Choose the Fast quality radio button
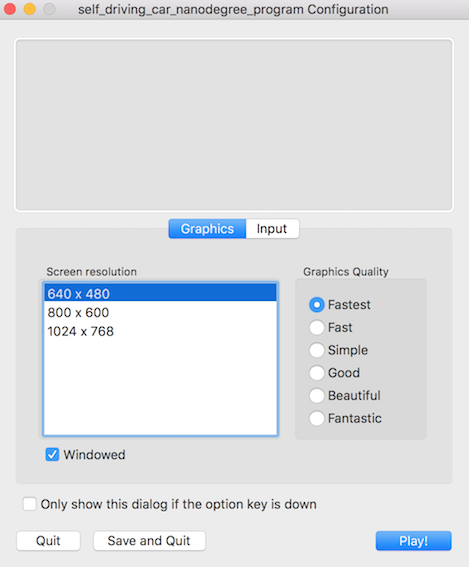Image resolution: width=469 pixels, height=567 pixels. pos(316,328)
